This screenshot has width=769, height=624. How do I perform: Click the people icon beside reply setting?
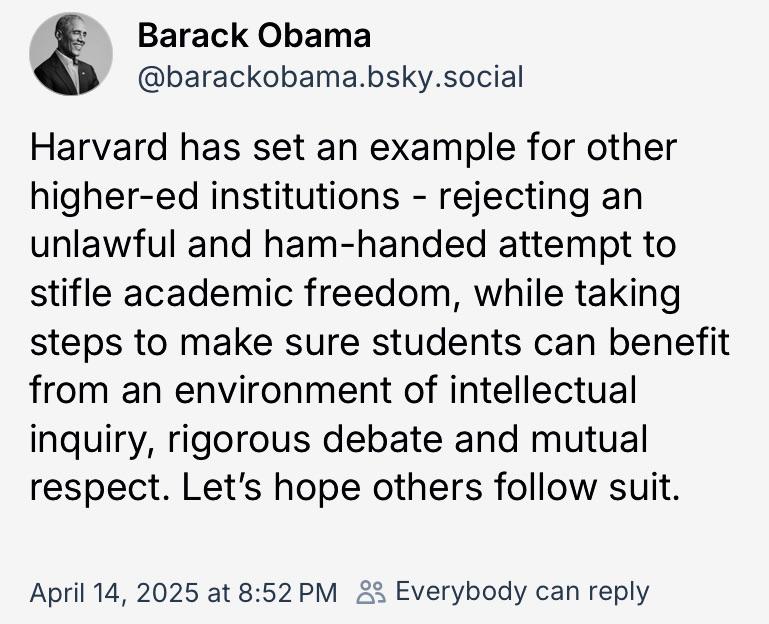(x=370, y=592)
